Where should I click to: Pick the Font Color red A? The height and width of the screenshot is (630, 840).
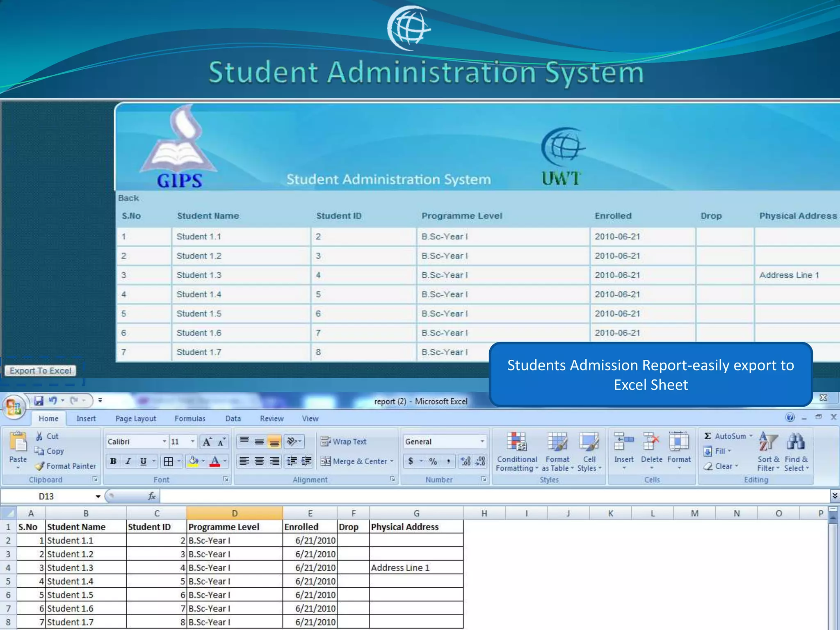pyautogui.click(x=215, y=461)
